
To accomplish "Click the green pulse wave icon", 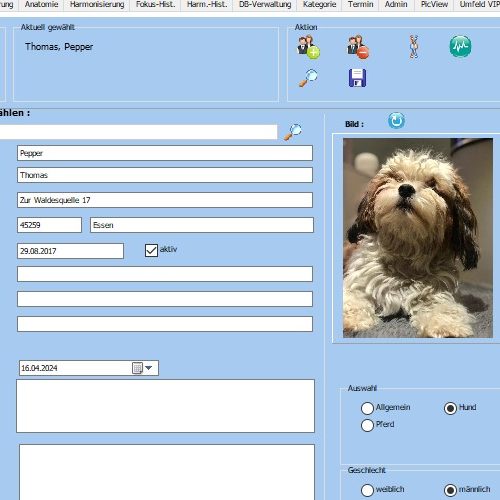I will coord(460,46).
